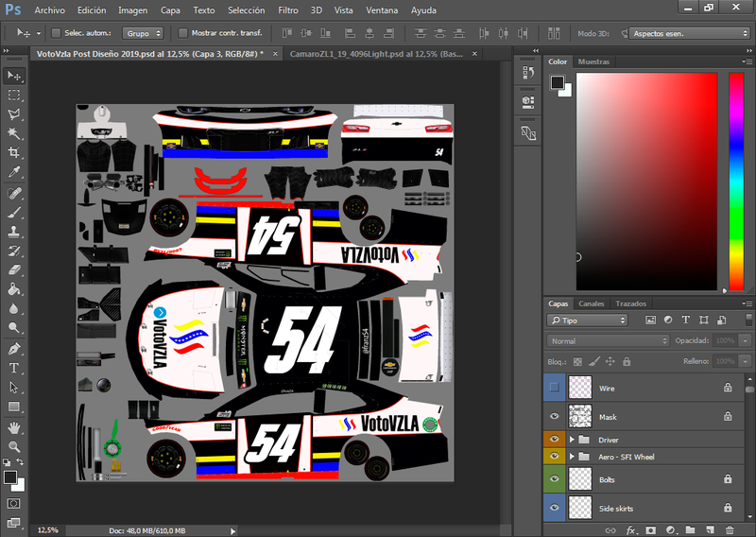Viewport: 756px width, 537px height.
Task: Open the Grupo auto-select dropdown
Action: pos(143,33)
